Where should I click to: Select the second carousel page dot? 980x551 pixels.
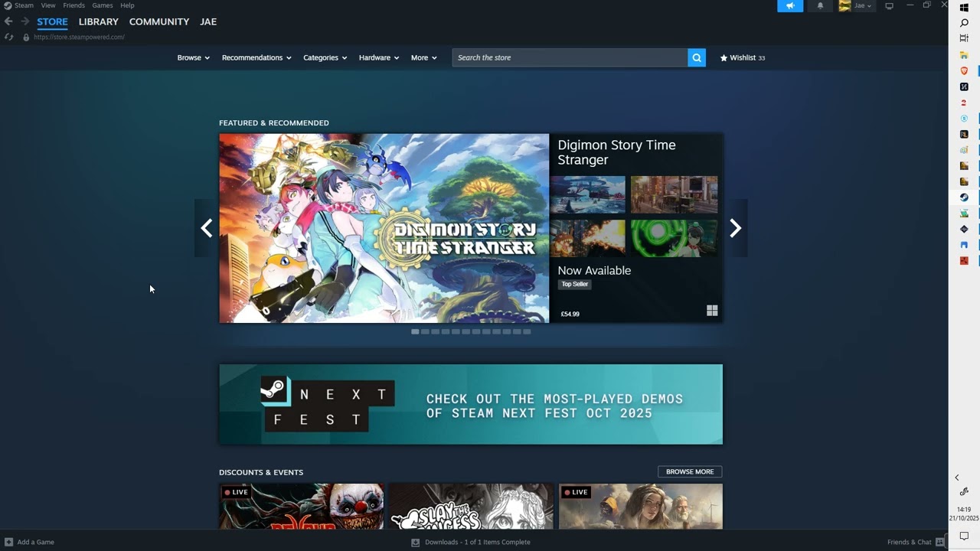coord(425,331)
